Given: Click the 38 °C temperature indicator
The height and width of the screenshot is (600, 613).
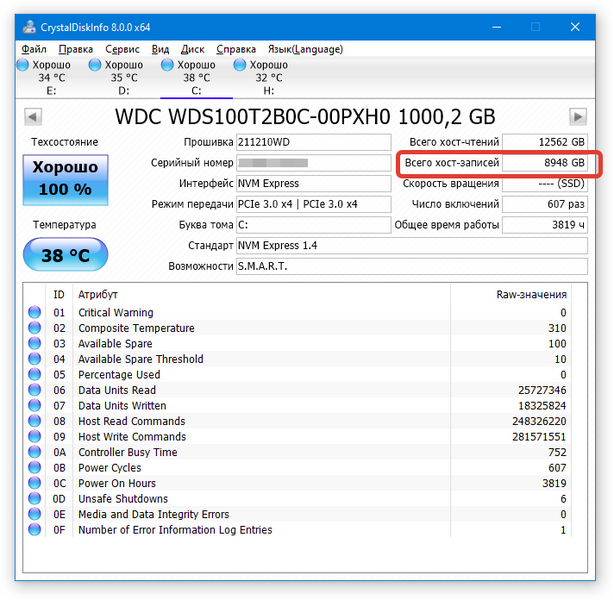Looking at the screenshot, I should 65,255.
